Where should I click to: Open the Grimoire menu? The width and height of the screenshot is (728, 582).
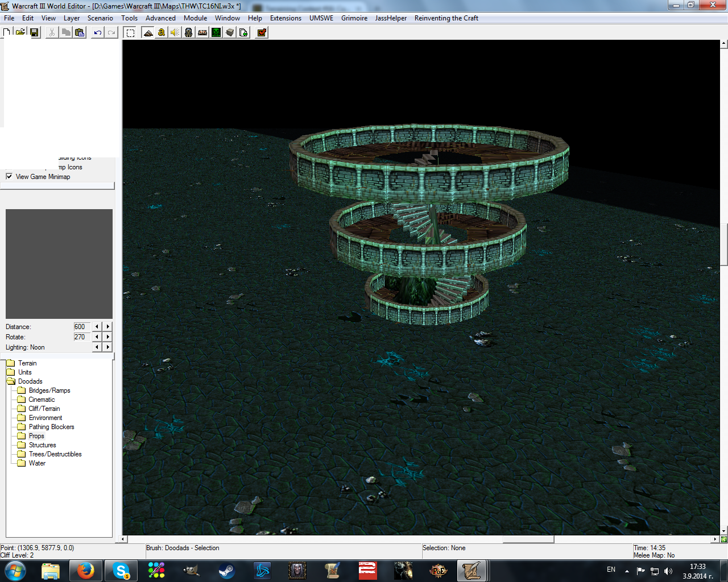pyautogui.click(x=354, y=18)
